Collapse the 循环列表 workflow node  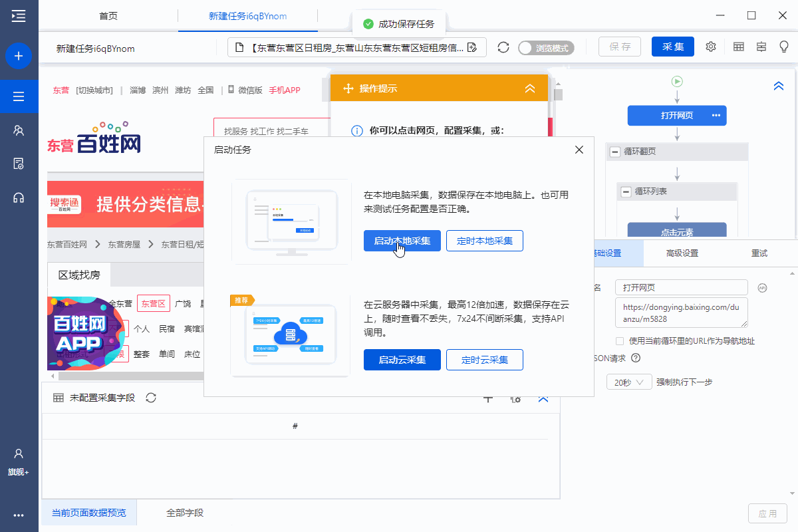tap(626, 192)
